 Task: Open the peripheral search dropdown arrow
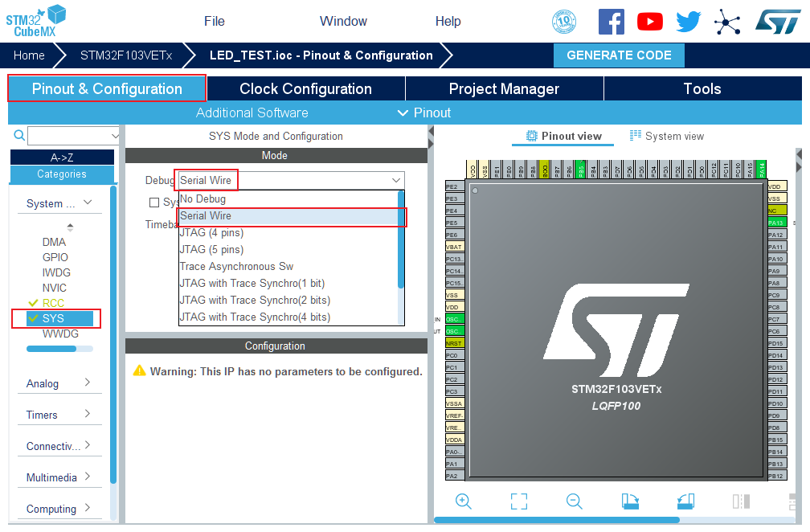click(115, 136)
